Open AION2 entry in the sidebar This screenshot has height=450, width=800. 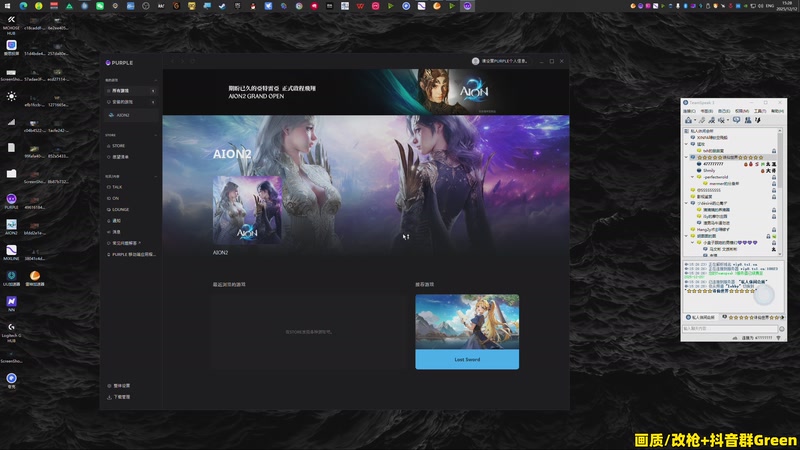[131, 115]
